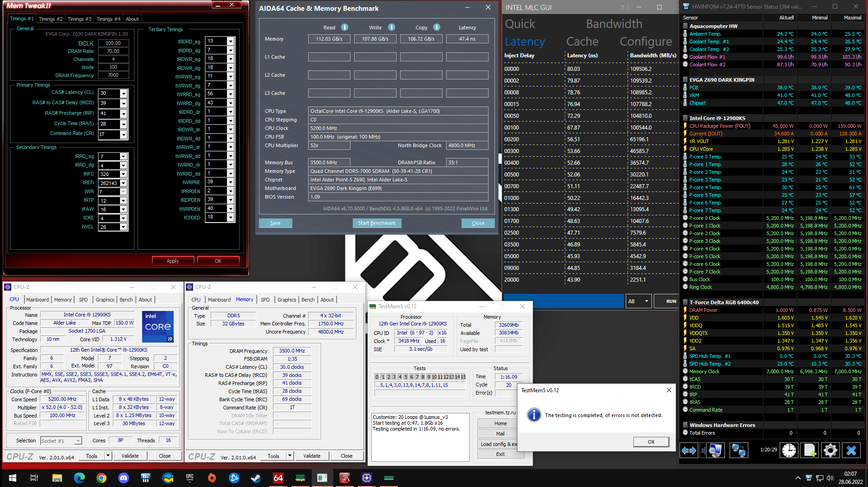The image size is (868, 487).
Task: Open the tRDRD_sg dropdown in Tertiary Timings
Action: point(231,41)
